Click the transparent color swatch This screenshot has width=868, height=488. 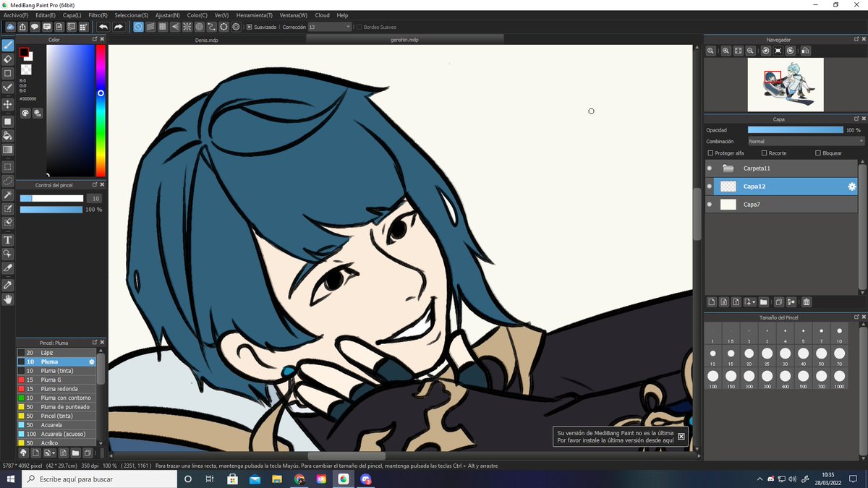[26, 69]
